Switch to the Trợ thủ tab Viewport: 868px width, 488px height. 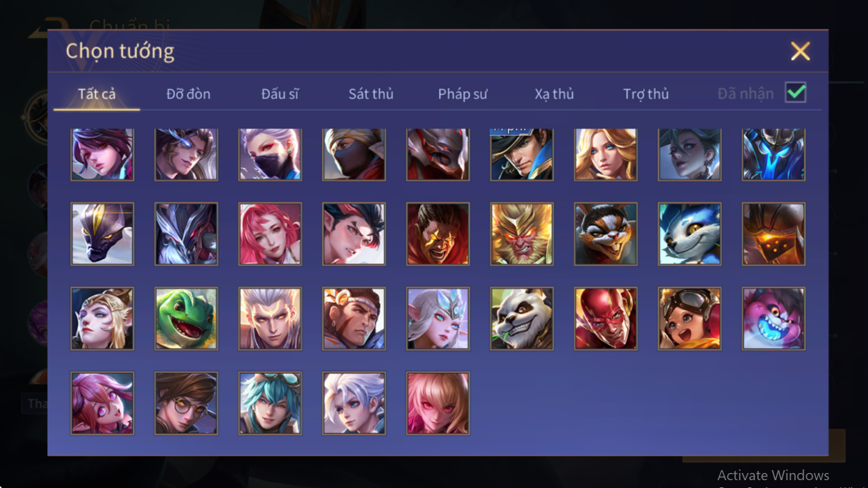(x=646, y=94)
